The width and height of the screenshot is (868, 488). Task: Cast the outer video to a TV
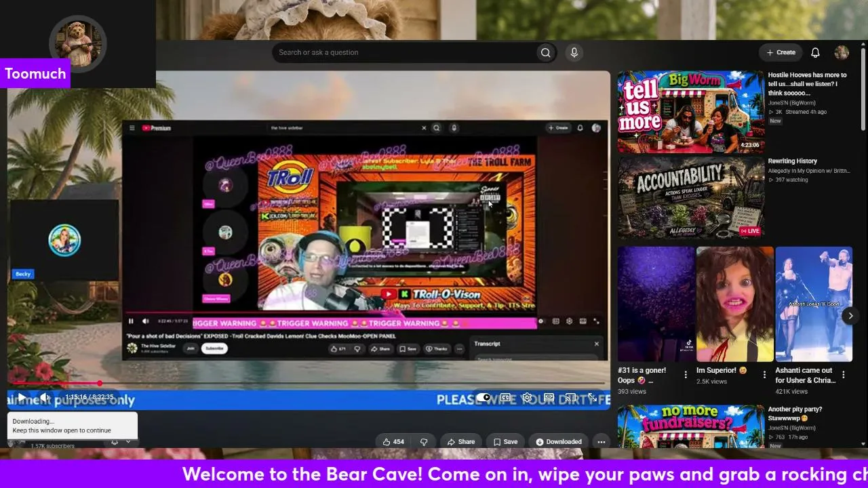(570, 398)
